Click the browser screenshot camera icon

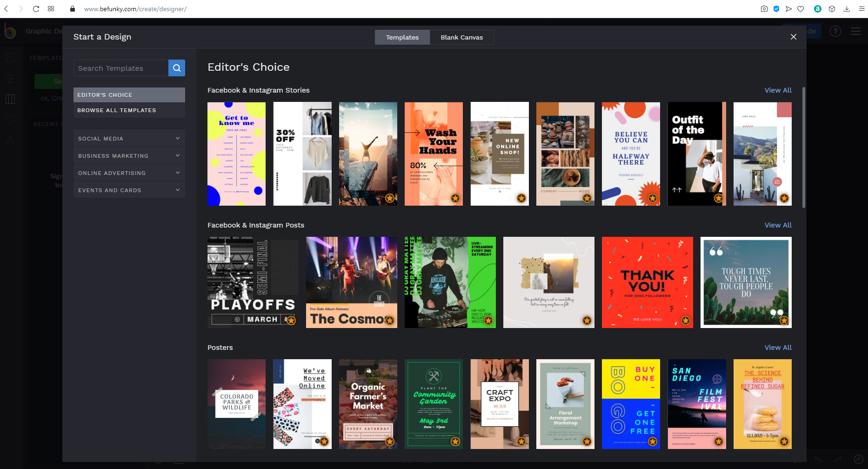pyautogui.click(x=764, y=9)
